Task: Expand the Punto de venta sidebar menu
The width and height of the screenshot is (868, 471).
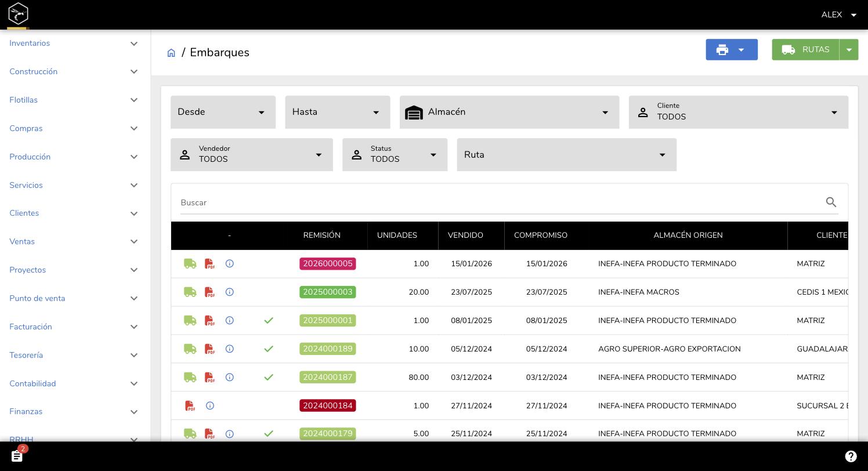Action: [75, 299]
